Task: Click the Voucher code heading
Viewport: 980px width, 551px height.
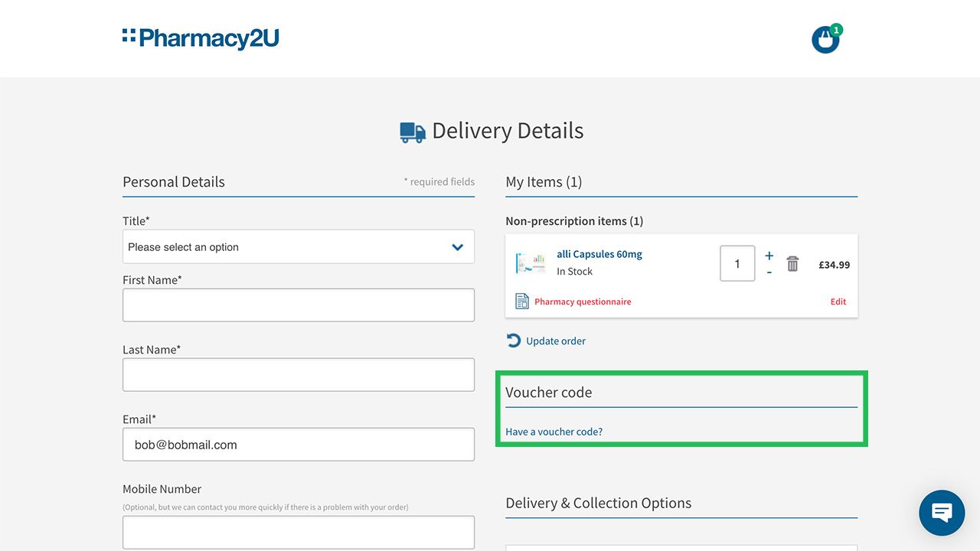Action: click(548, 393)
